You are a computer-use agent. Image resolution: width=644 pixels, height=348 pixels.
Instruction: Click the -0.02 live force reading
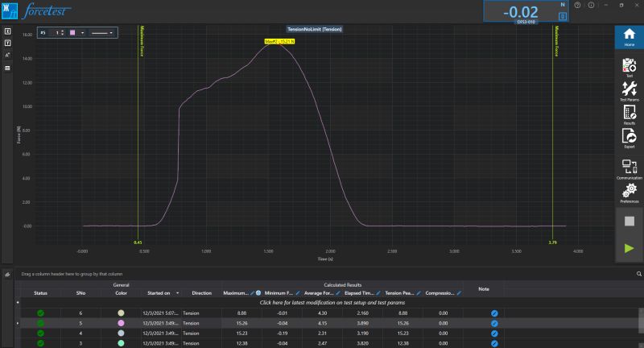coord(520,12)
